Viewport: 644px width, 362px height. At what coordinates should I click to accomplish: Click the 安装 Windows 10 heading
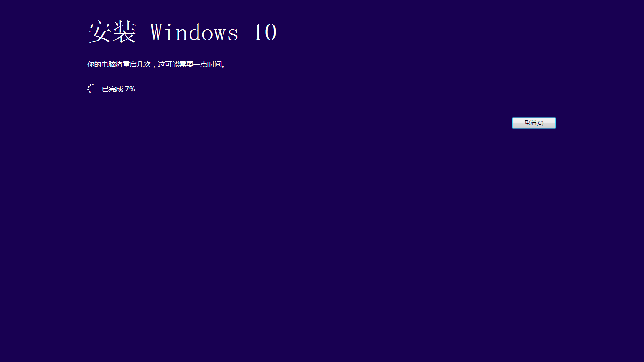[182, 33]
